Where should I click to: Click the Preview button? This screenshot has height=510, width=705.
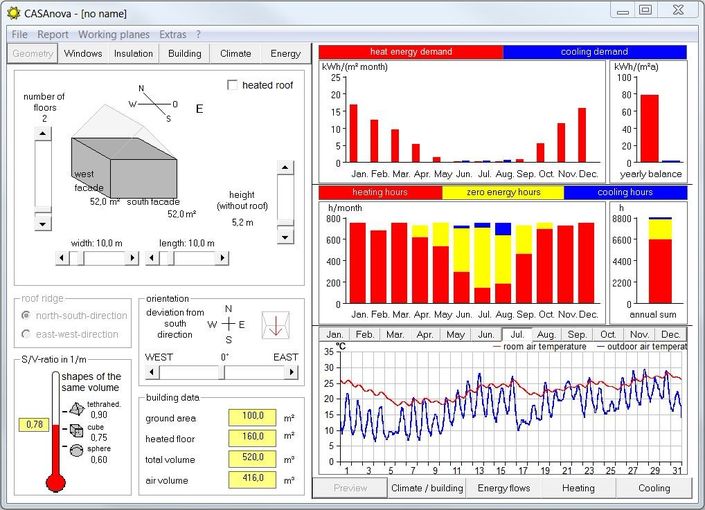click(x=350, y=488)
